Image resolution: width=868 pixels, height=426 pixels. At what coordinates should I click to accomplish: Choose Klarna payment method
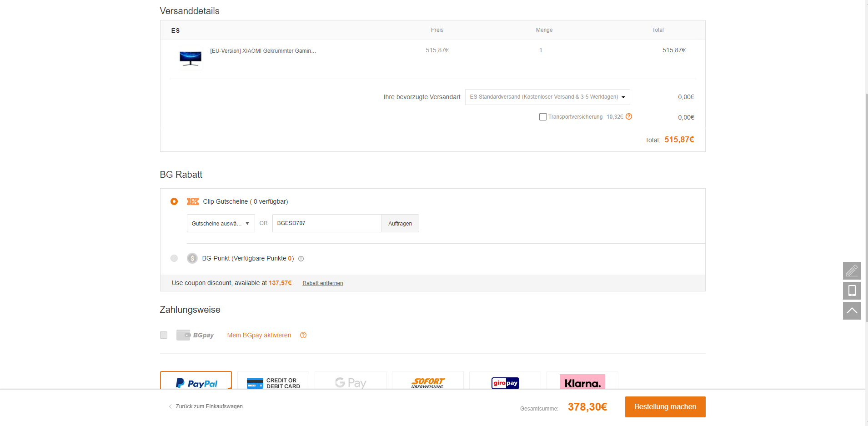point(582,381)
